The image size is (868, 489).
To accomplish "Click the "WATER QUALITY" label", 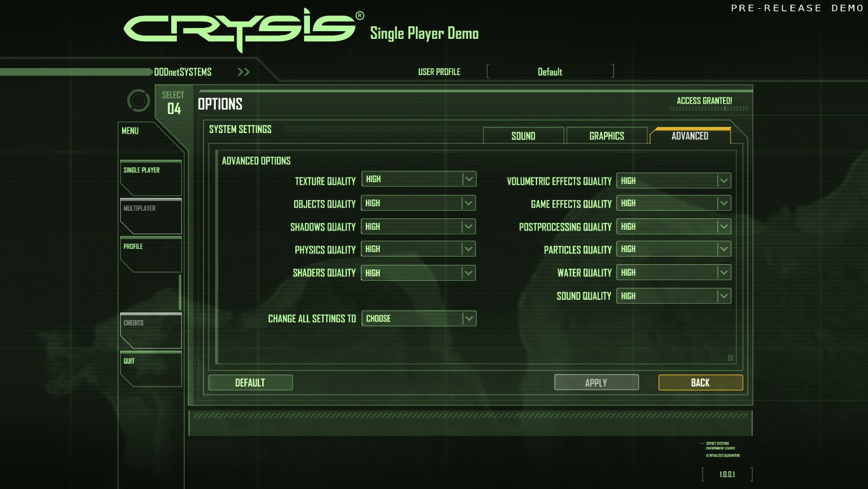I will [x=585, y=273].
